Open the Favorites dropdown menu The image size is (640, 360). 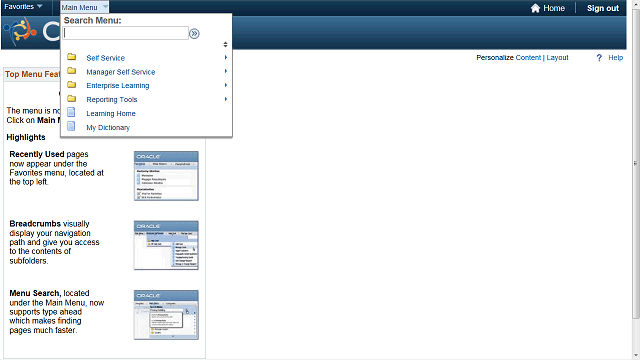pos(23,7)
